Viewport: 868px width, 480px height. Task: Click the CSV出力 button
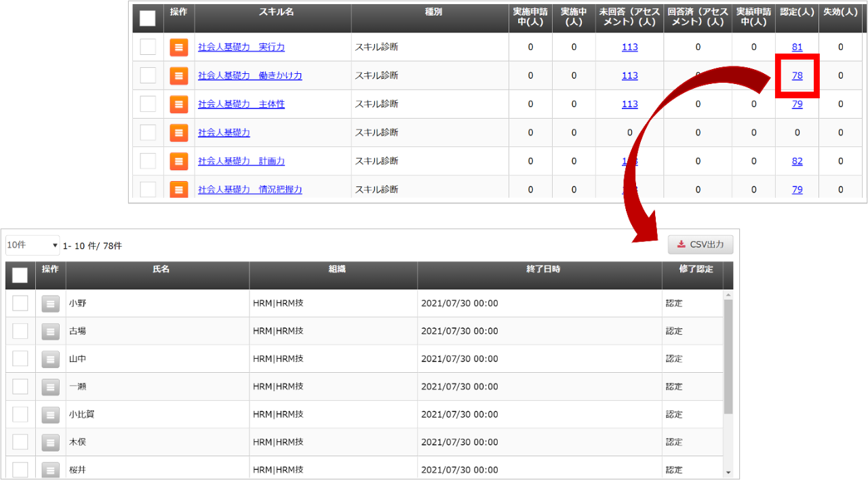pyautogui.click(x=701, y=245)
